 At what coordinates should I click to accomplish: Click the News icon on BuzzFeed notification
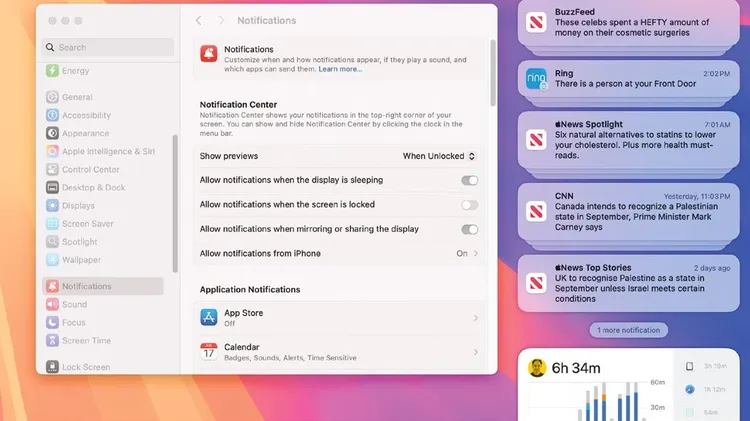(x=535, y=22)
